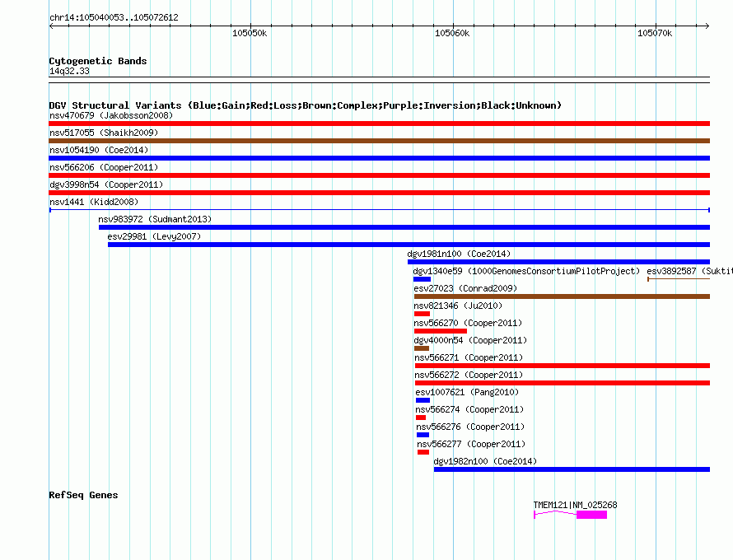Click nsv566271 (Cooper2011) label

pos(469,357)
